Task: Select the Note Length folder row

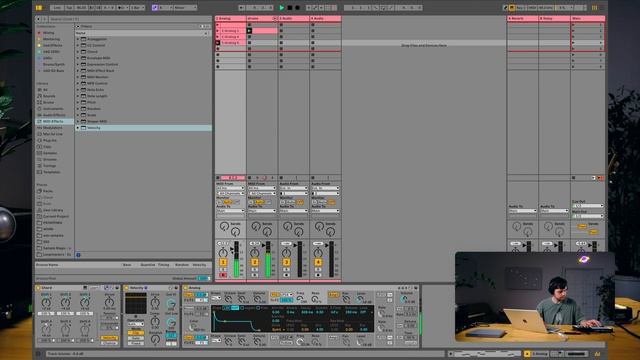Action: pyautogui.click(x=143, y=96)
